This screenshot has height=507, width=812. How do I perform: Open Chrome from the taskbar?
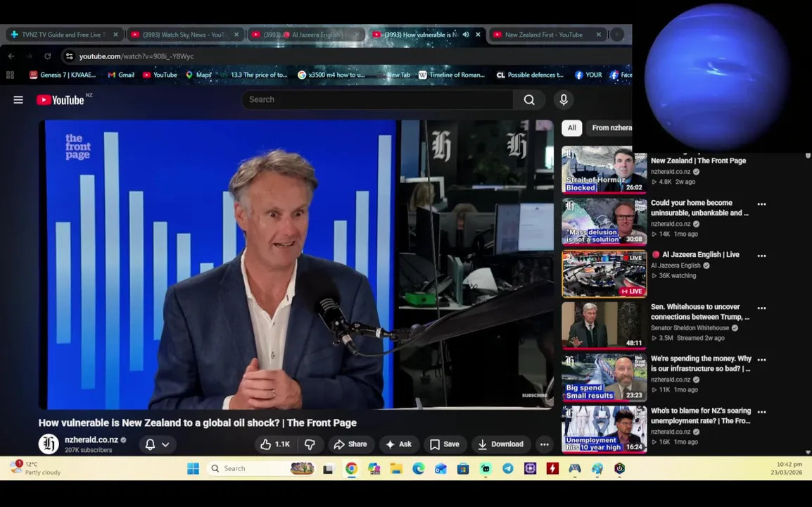[351, 469]
